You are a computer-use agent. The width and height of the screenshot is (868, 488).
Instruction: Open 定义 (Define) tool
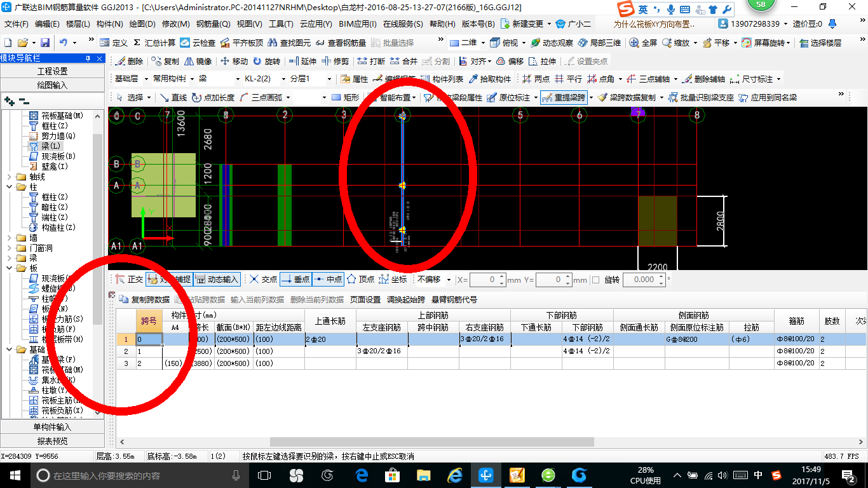[x=113, y=43]
